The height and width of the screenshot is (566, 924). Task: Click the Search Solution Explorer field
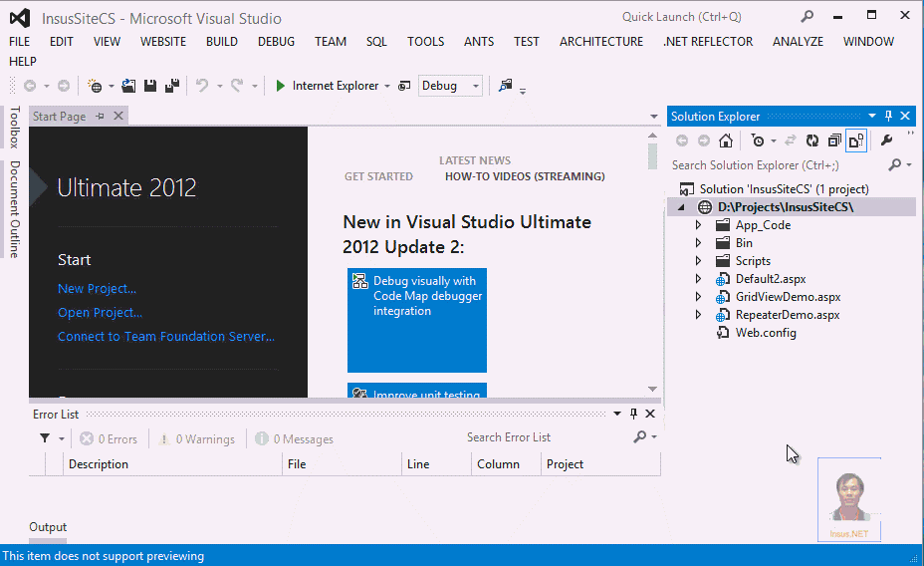(778, 165)
